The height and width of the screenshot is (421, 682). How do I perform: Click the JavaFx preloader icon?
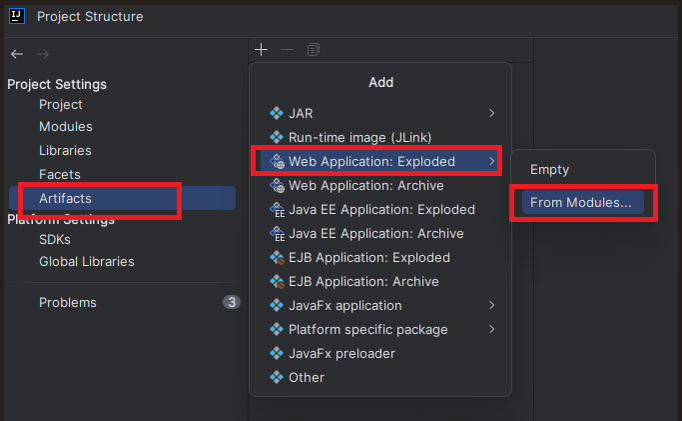277,353
